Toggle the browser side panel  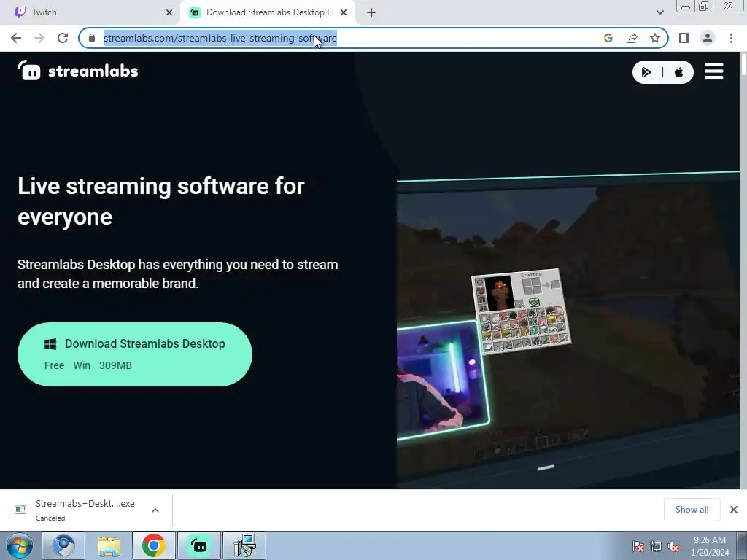(684, 38)
